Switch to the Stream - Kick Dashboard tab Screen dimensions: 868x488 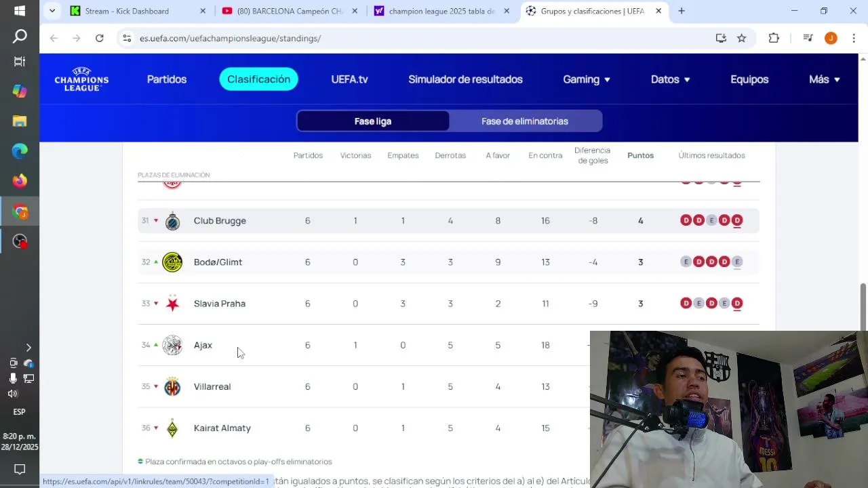click(x=127, y=11)
